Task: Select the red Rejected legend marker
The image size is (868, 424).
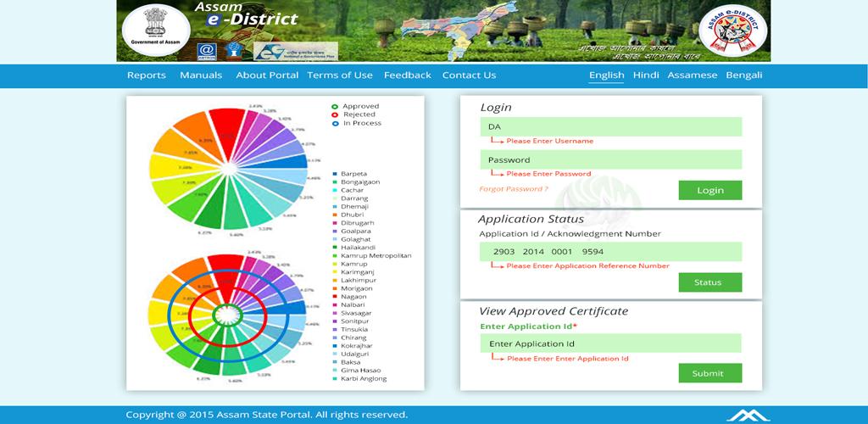Action: [x=334, y=114]
